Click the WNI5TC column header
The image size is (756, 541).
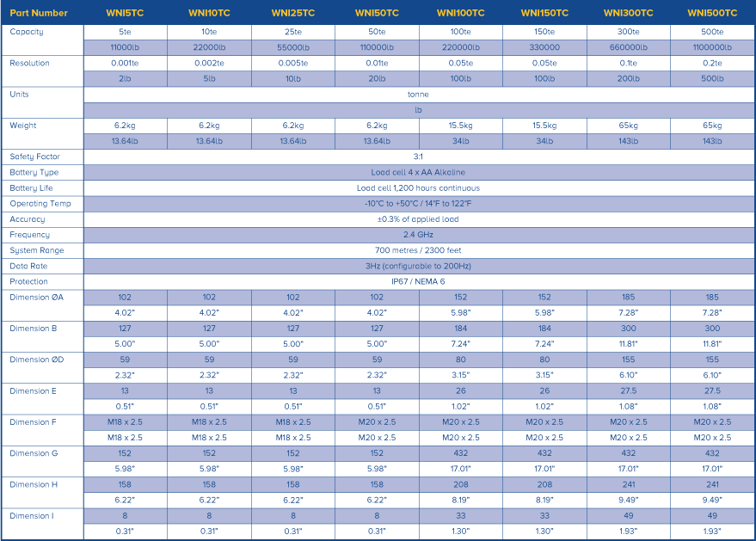point(125,13)
